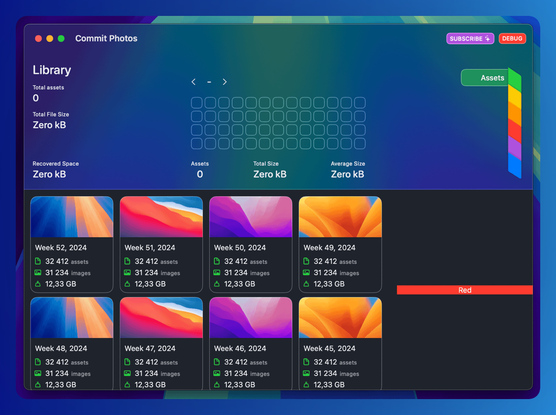This screenshot has width=556, height=415.
Task: Click the "Week 51, 2024" title text
Action: 150,248
